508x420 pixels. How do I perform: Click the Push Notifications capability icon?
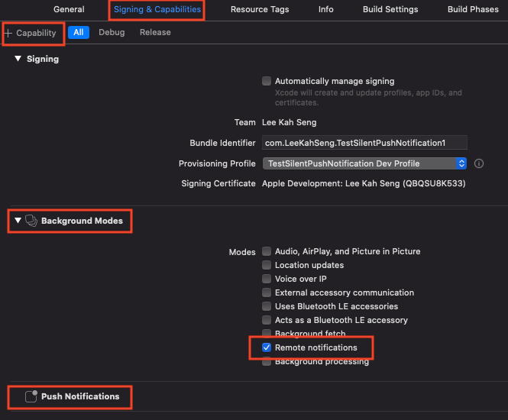(31, 396)
